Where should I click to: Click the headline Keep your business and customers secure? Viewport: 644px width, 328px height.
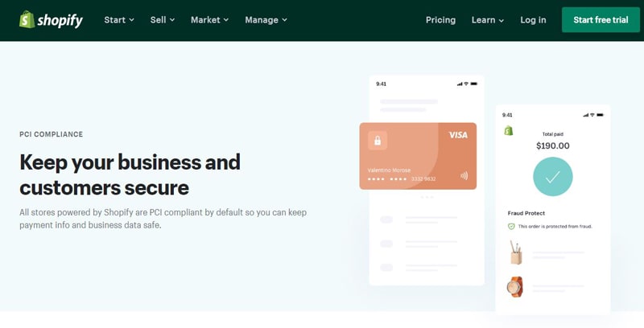[130, 174]
